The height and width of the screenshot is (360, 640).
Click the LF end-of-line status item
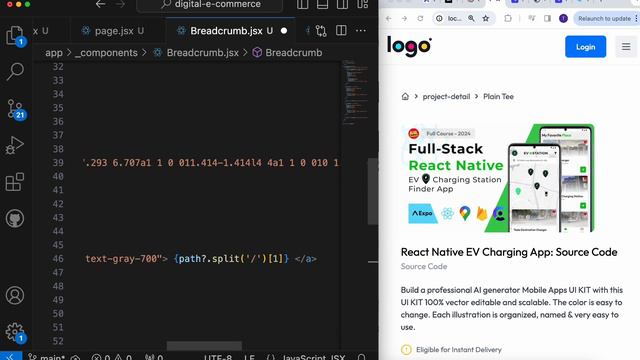click(x=249, y=357)
